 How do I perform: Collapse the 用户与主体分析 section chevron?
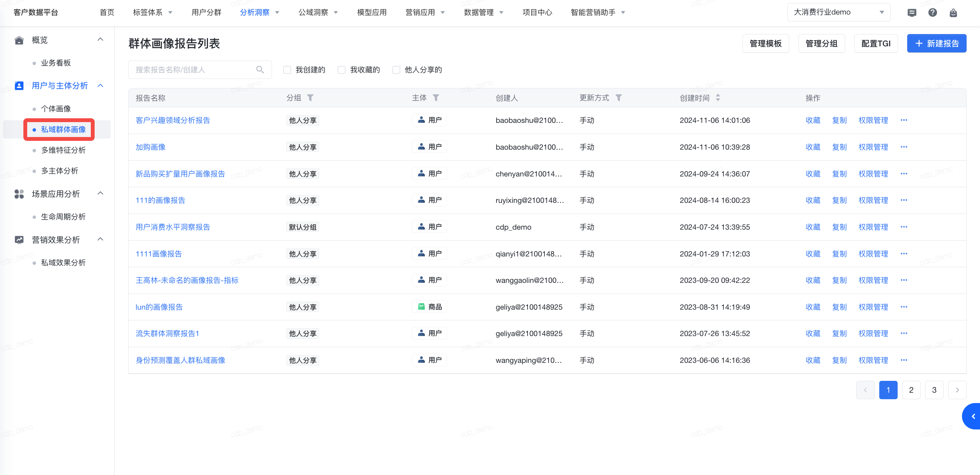pos(100,86)
